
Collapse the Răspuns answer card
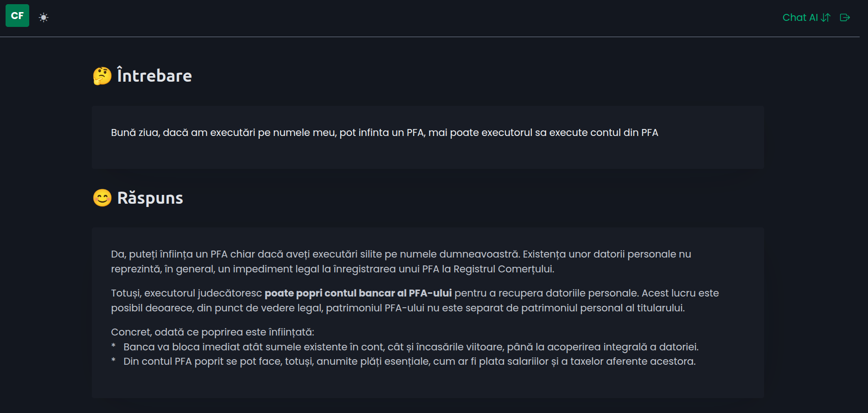(x=150, y=198)
